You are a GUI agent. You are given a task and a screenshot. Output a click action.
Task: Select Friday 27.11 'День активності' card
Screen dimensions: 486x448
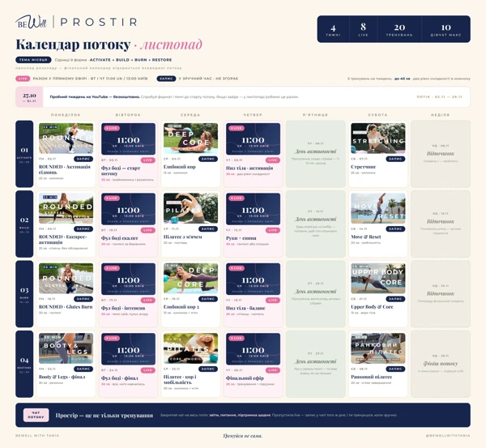click(316, 364)
